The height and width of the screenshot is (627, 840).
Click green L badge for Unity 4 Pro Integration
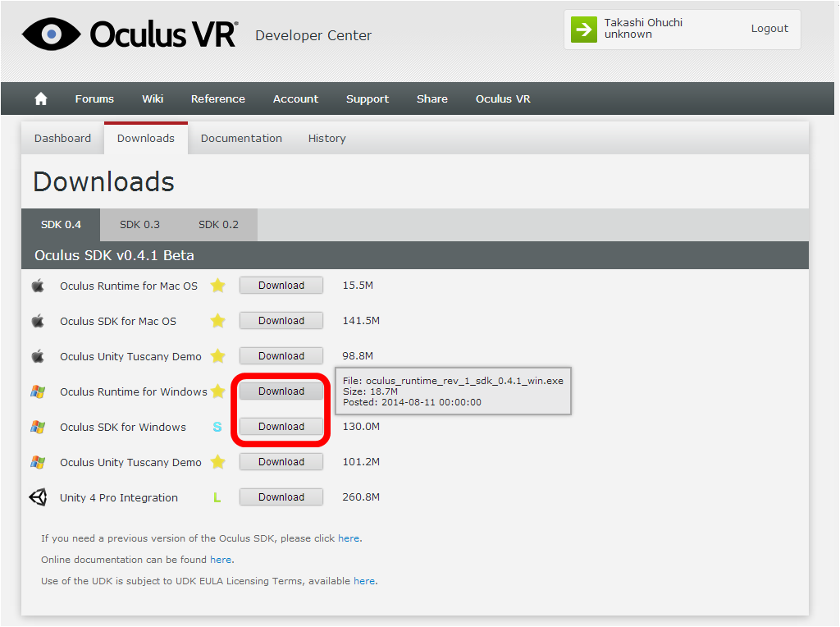(217, 498)
